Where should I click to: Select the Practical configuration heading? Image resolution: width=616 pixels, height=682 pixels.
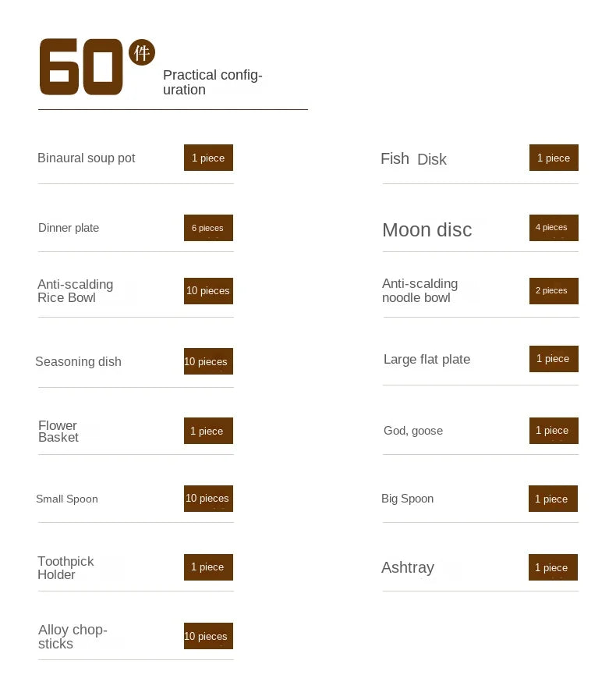point(212,82)
